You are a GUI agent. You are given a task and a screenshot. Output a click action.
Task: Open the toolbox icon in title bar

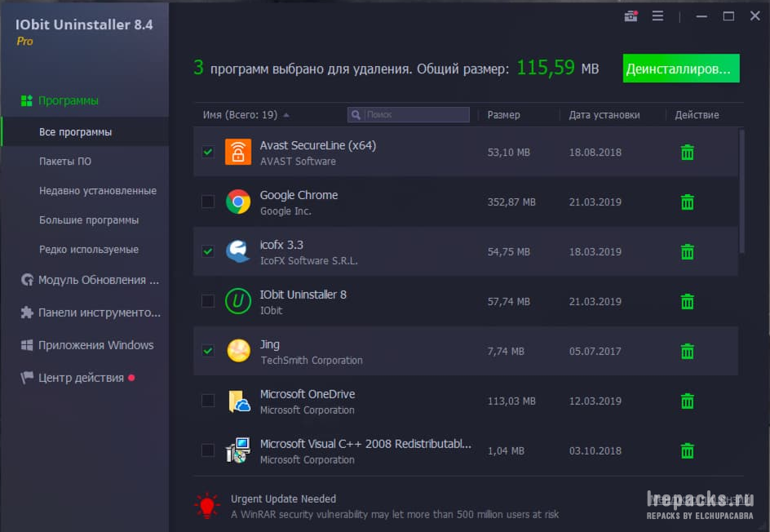[x=631, y=16]
